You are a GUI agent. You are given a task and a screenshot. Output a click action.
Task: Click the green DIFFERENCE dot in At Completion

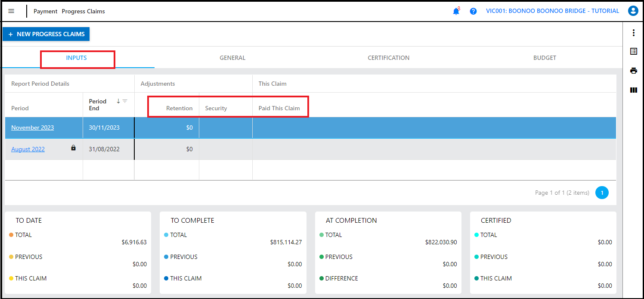coord(322,278)
